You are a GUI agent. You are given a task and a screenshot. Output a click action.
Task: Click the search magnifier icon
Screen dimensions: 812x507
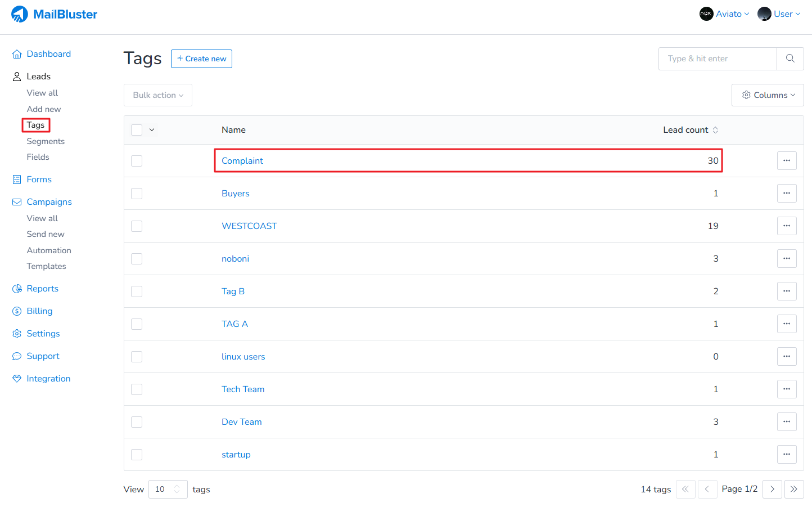790,59
